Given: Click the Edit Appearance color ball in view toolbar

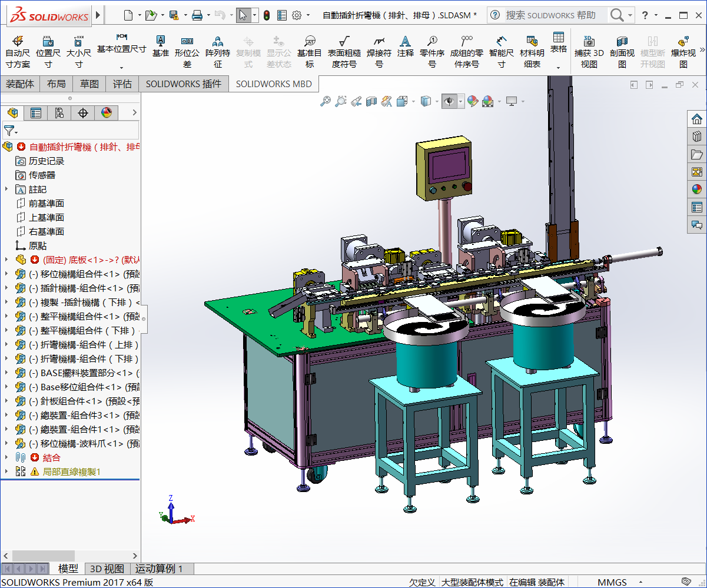Looking at the screenshot, I should (473, 101).
